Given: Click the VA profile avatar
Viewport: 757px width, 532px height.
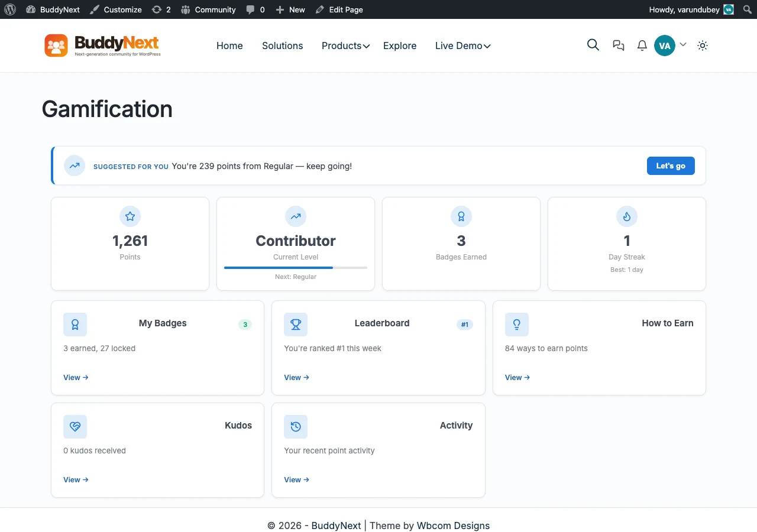Looking at the screenshot, I should point(665,46).
